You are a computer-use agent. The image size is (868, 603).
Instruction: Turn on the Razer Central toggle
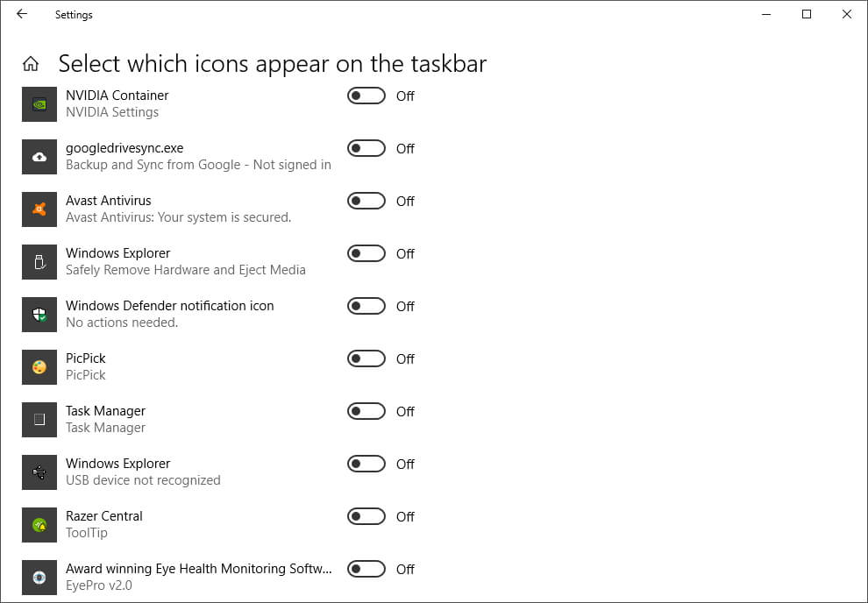pyautogui.click(x=366, y=516)
